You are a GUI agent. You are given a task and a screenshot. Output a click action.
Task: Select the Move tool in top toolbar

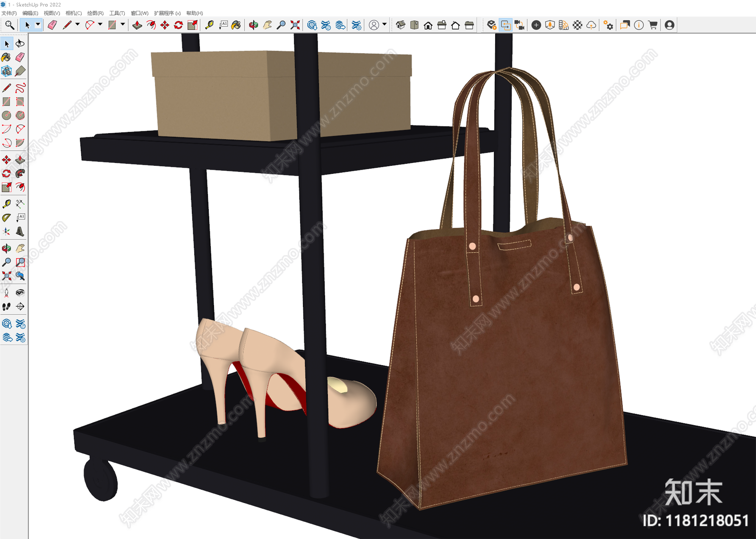click(164, 25)
